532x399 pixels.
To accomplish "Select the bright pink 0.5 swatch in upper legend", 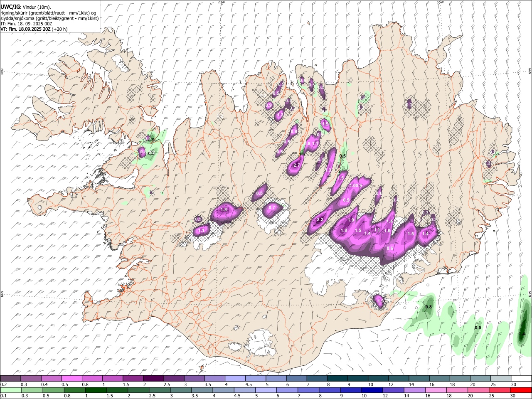I will click(71, 379).
